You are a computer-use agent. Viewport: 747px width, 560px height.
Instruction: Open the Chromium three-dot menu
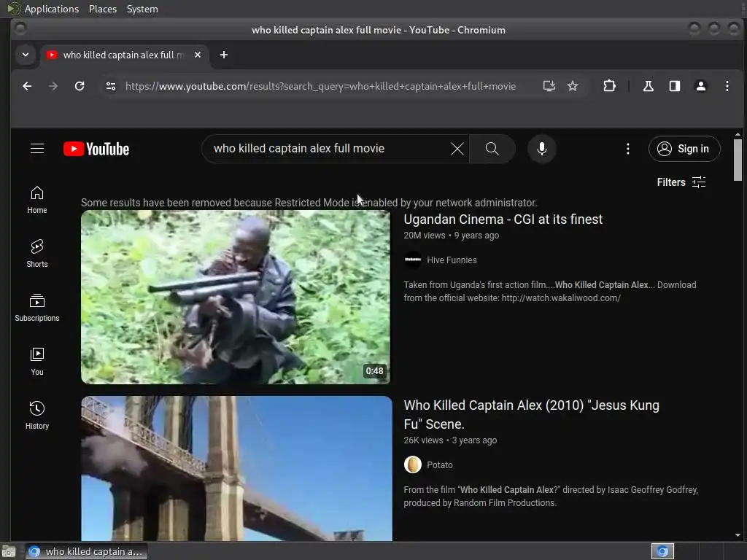pyautogui.click(x=727, y=86)
